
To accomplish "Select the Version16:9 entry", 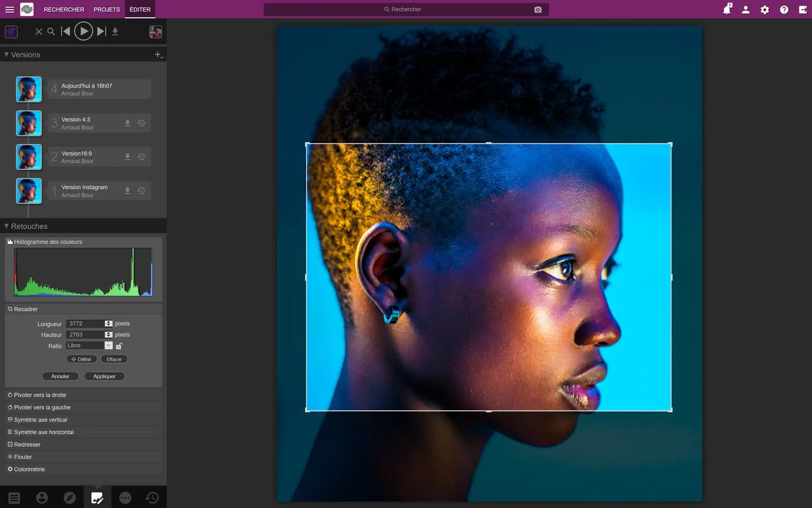I will click(x=99, y=157).
